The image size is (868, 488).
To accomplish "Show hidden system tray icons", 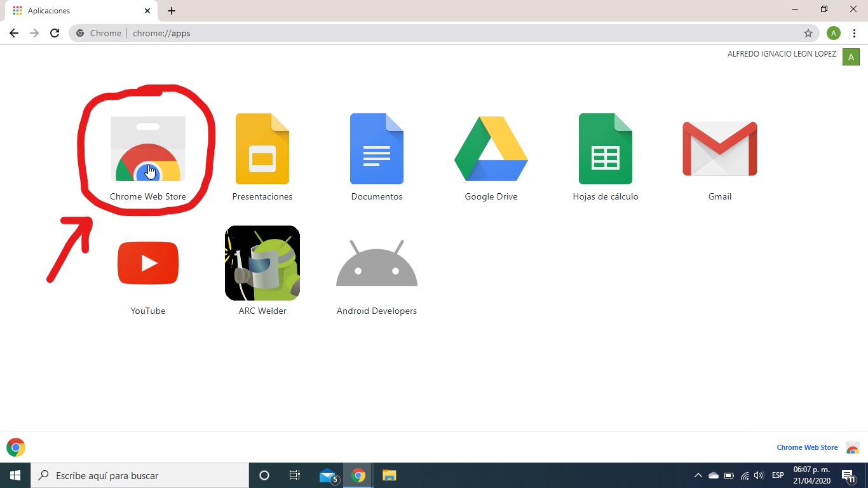I will 698,475.
